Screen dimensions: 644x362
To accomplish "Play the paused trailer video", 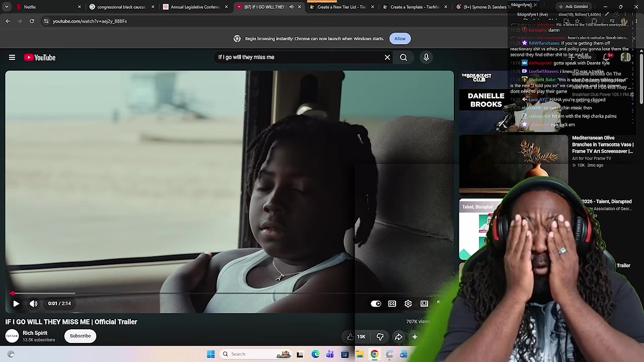I will [16, 304].
